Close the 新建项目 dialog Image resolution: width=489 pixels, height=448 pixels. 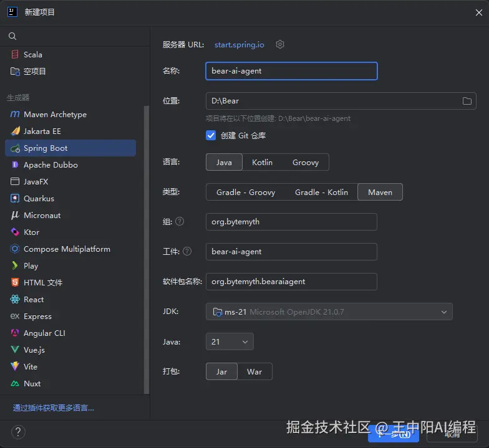point(479,12)
